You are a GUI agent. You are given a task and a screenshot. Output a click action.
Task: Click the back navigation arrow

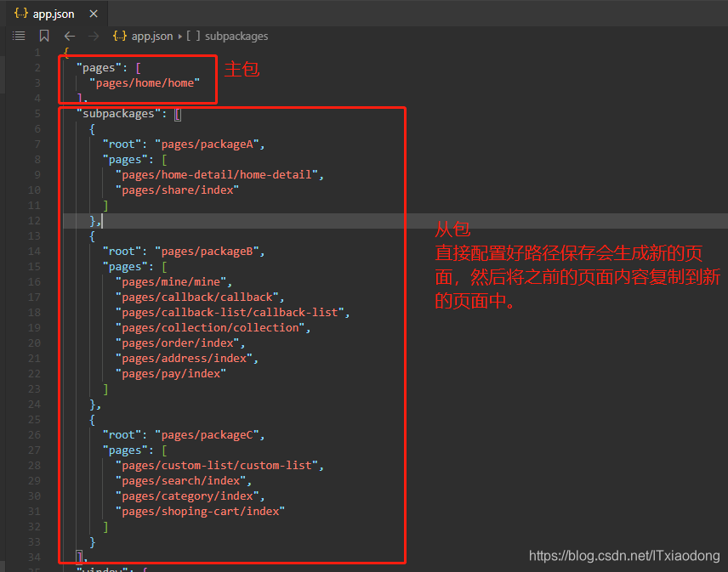69,36
